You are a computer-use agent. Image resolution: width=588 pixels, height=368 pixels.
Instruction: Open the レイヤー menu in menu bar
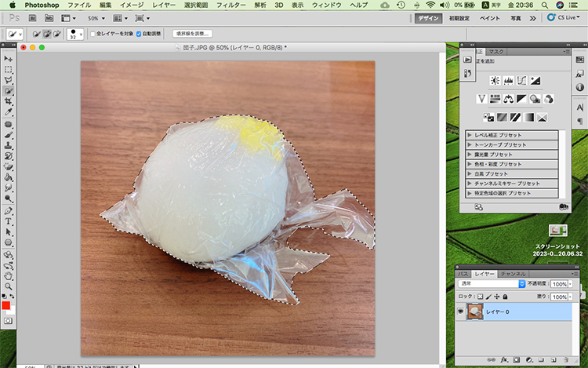coord(164,5)
